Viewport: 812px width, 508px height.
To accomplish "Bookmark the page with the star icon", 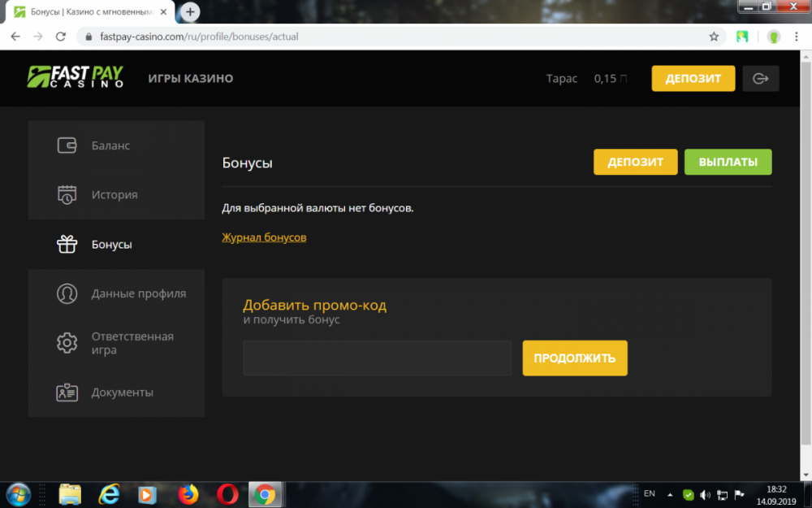I will (714, 37).
